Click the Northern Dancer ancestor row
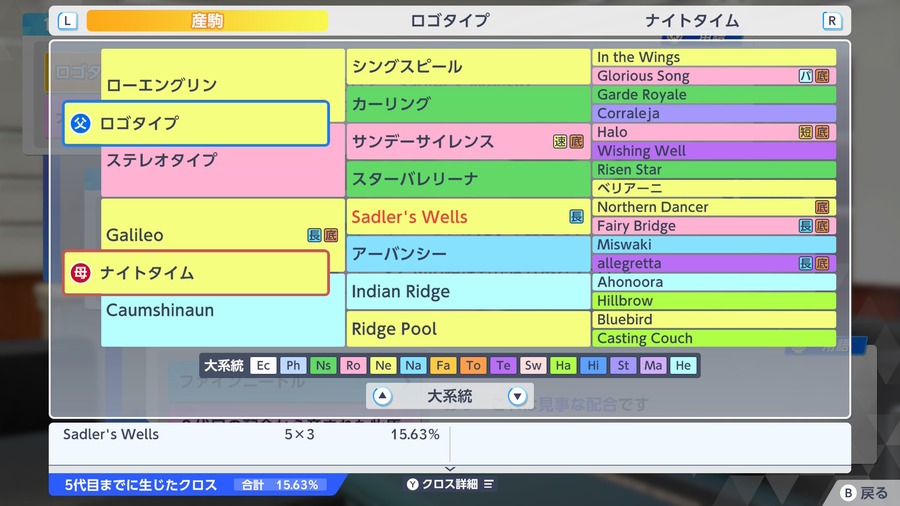The width and height of the screenshot is (900, 506). point(714,207)
